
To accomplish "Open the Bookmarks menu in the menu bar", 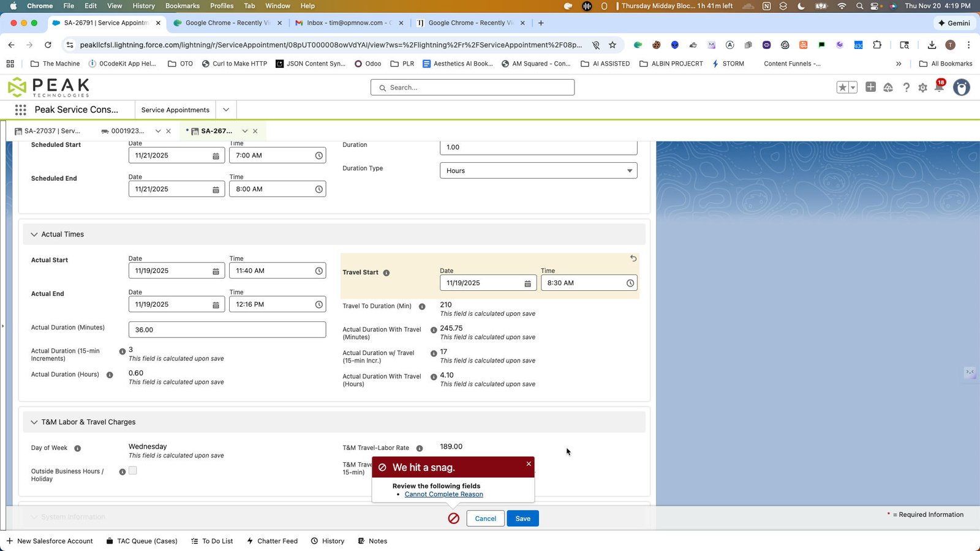I will tap(183, 6).
